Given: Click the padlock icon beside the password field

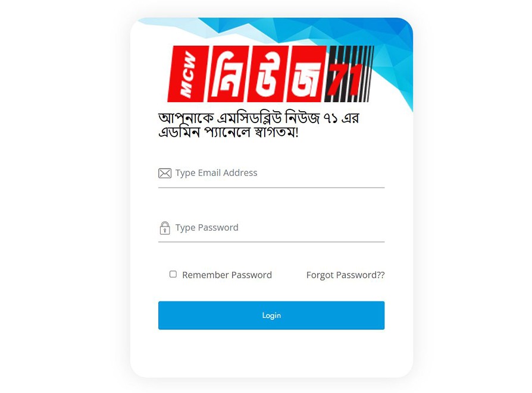Looking at the screenshot, I should tap(165, 228).
